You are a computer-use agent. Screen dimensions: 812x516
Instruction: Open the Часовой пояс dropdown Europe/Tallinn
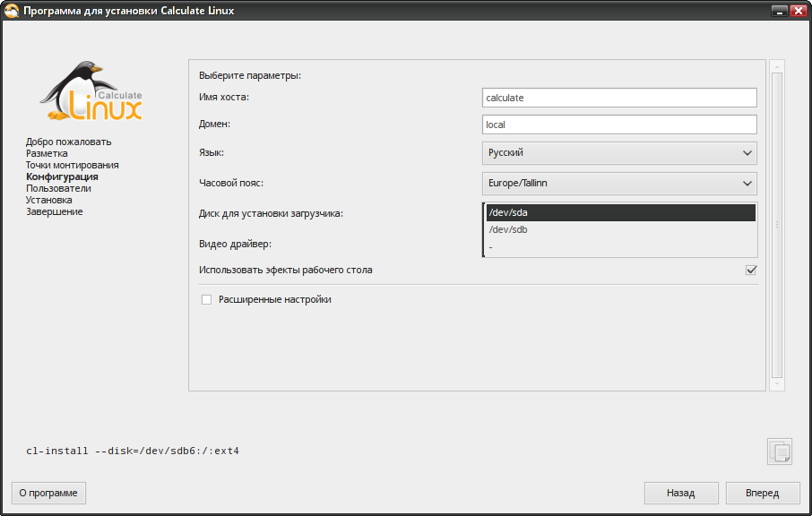pos(619,184)
